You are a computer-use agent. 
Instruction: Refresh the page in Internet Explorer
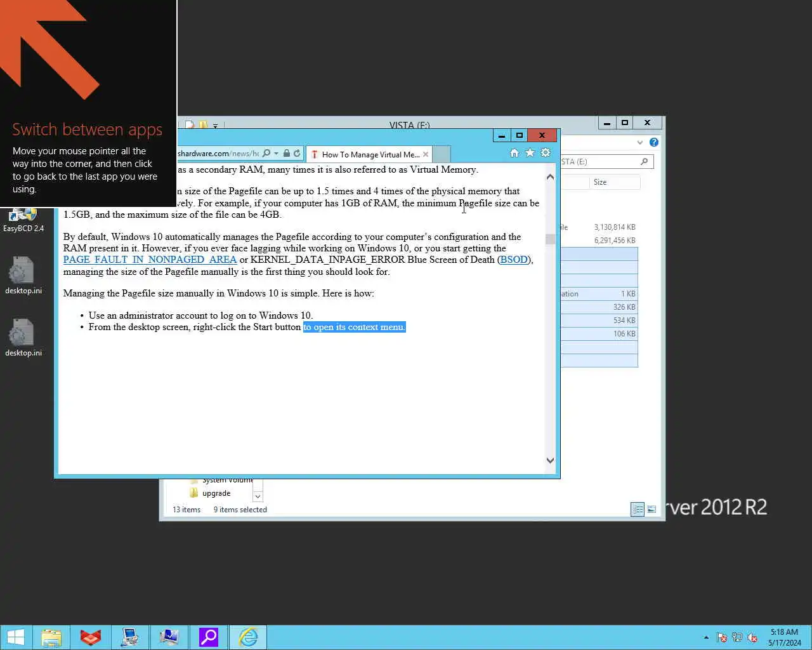(x=297, y=154)
